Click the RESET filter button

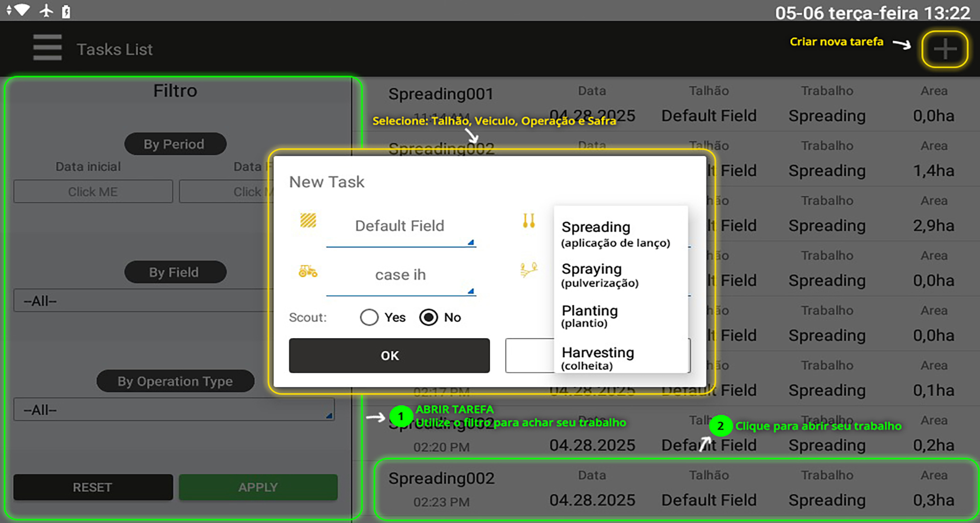[x=93, y=487]
